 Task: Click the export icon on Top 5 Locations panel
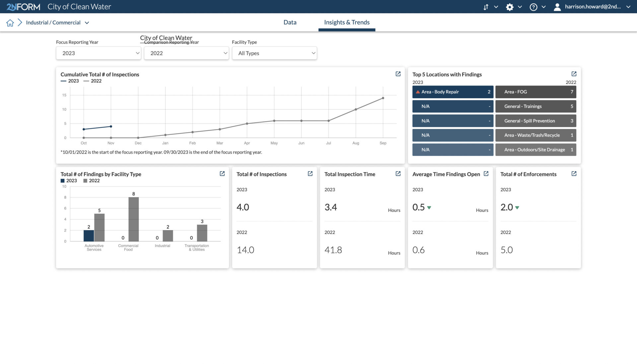(574, 74)
